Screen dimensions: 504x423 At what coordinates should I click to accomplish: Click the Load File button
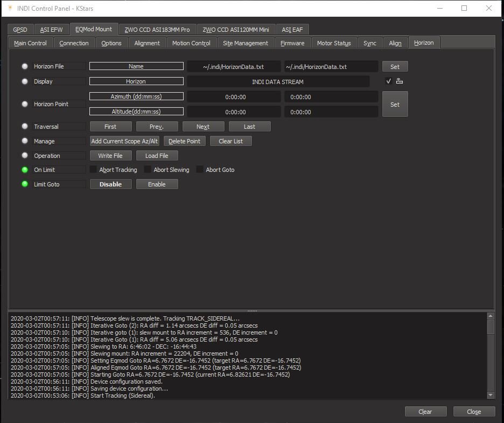click(x=157, y=155)
